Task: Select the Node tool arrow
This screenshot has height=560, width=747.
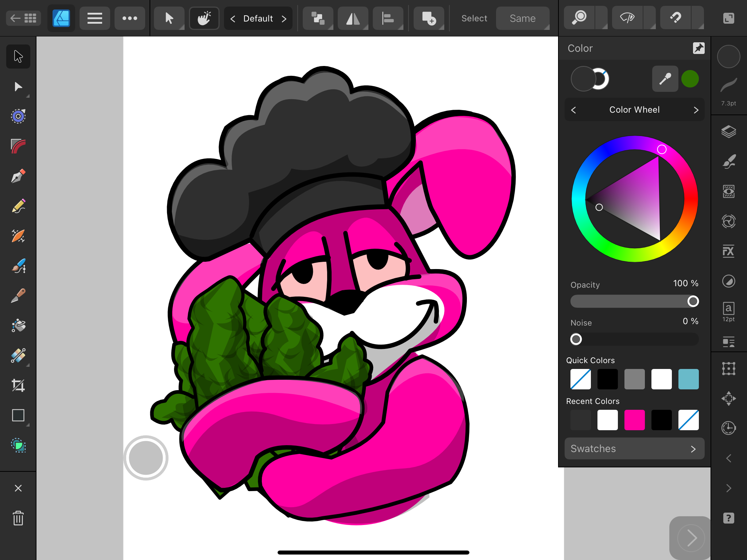Action: coord(18,87)
